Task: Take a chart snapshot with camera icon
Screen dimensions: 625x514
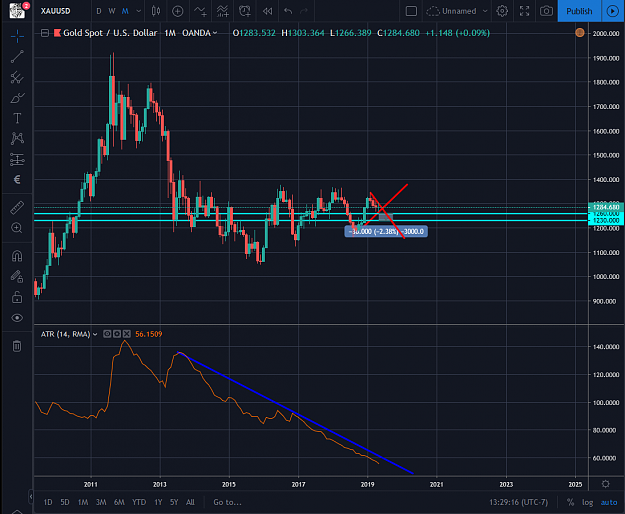Action: (x=546, y=11)
